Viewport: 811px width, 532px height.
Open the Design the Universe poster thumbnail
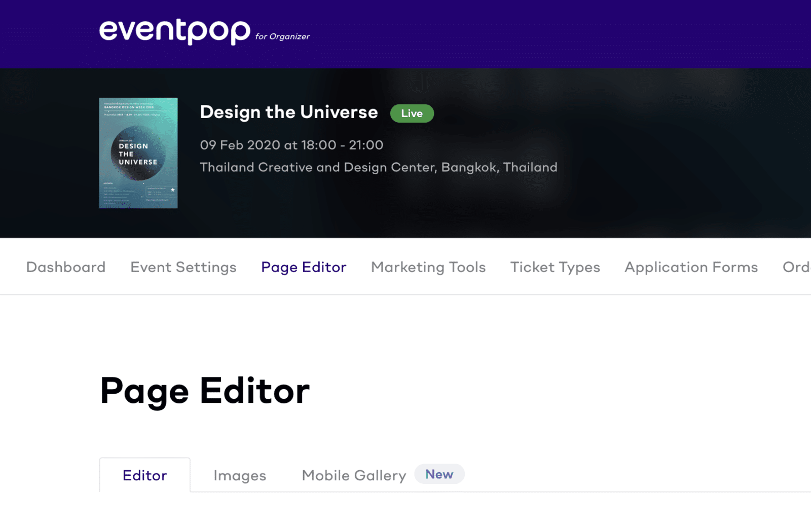point(138,153)
